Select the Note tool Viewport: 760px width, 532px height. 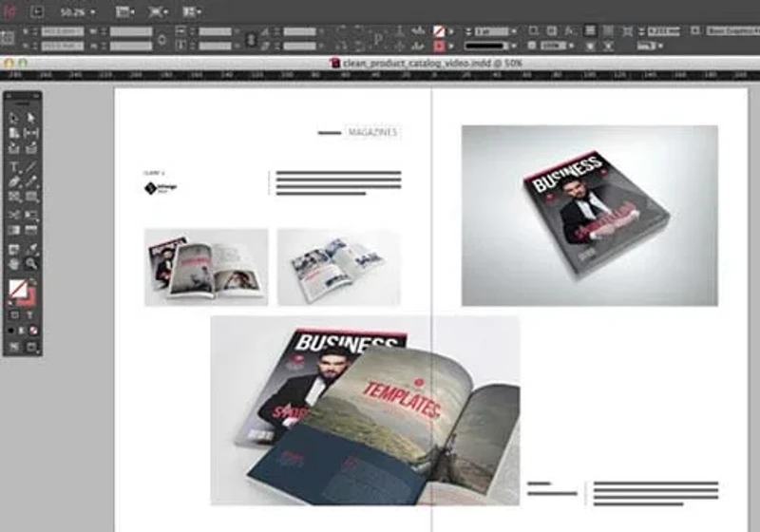pos(13,249)
